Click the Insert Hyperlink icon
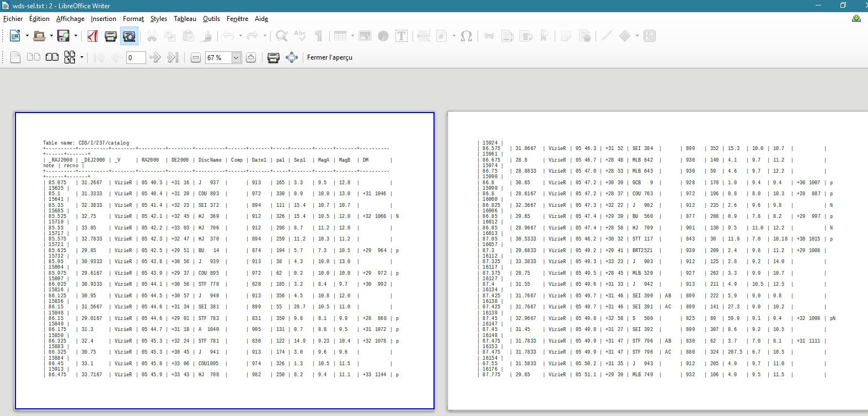This screenshot has height=416, width=868. (x=489, y=36)
